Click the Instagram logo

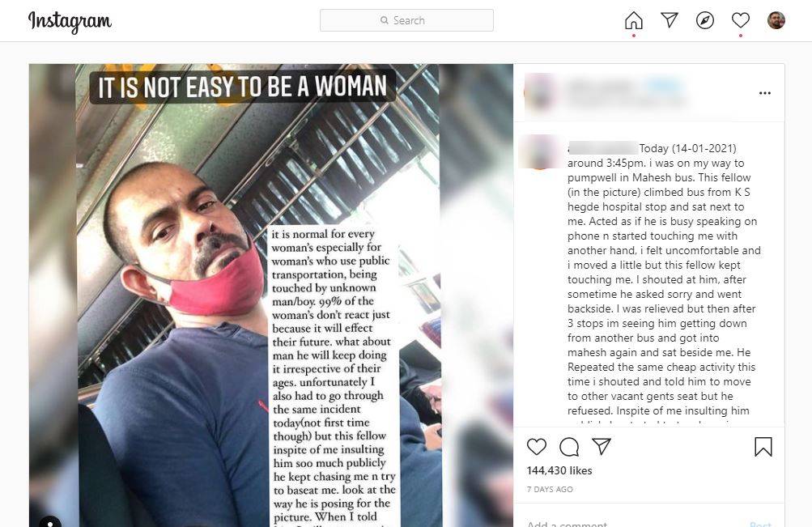[x=70, y=22]
